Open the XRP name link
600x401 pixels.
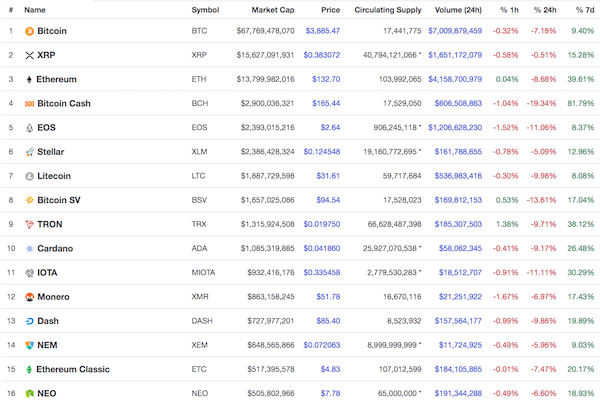tap(46, 55)
